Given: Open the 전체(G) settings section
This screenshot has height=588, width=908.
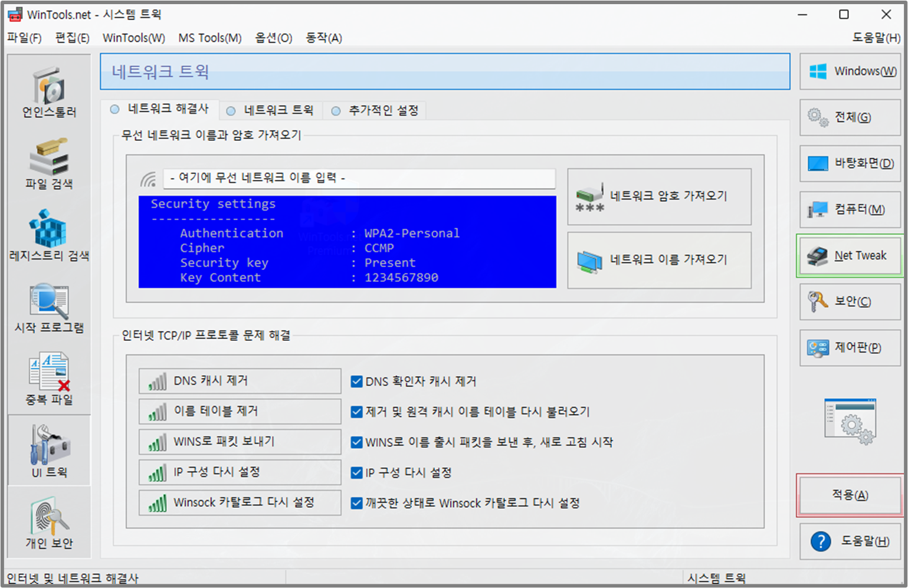Looking at the screenshot, I should click(850, 117).
